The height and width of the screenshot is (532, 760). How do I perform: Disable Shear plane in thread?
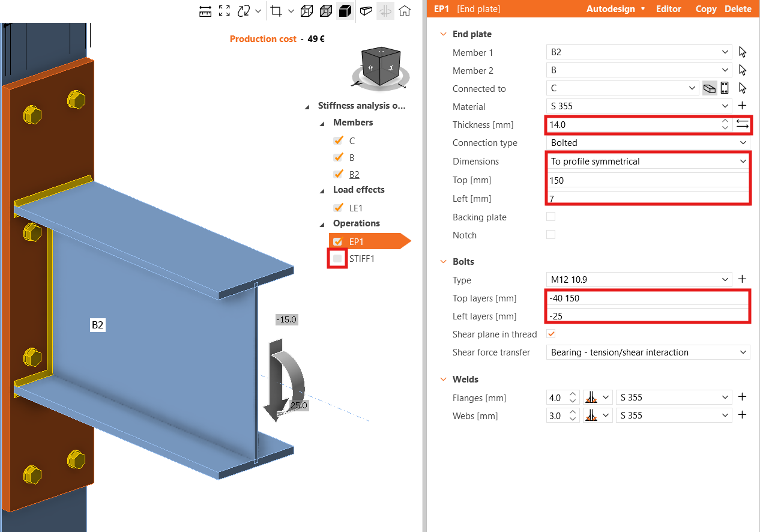tap(550, 334)
